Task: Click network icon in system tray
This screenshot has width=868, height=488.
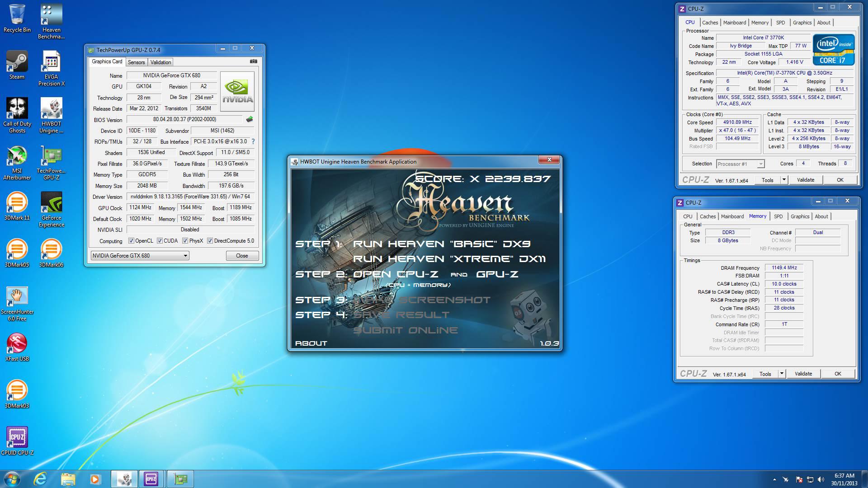Action: pyautogui.click(x=810, y=479)
